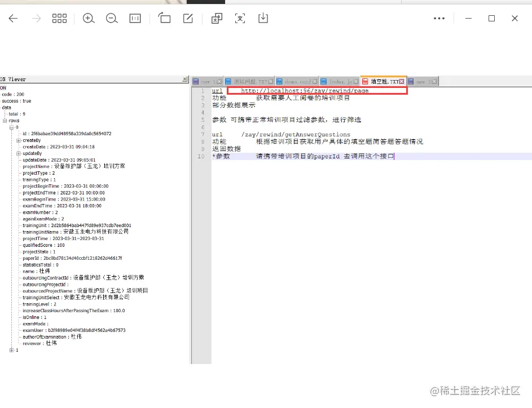Select the examEndTime row

tap(61, 206)
